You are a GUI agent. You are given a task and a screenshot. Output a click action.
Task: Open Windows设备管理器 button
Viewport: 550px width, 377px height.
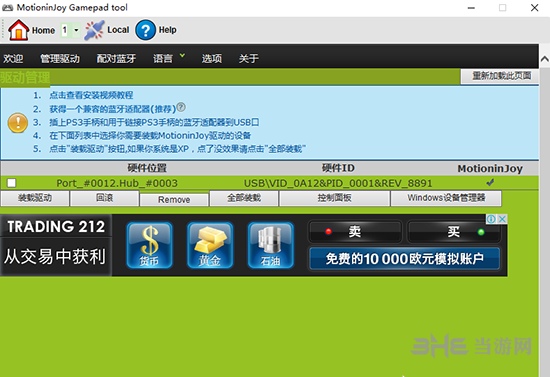coord(446,198)
